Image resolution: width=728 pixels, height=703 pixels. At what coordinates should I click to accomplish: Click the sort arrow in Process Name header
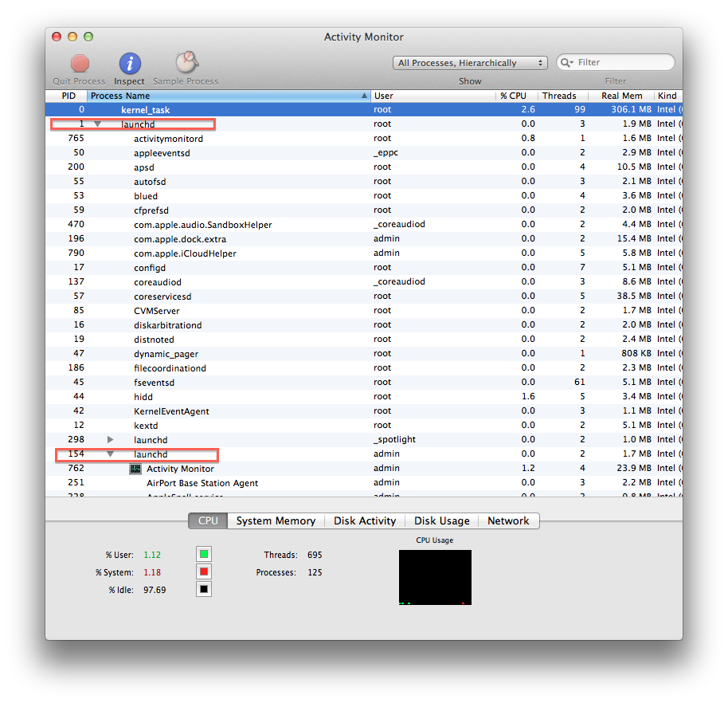click(x=364, y=96)
